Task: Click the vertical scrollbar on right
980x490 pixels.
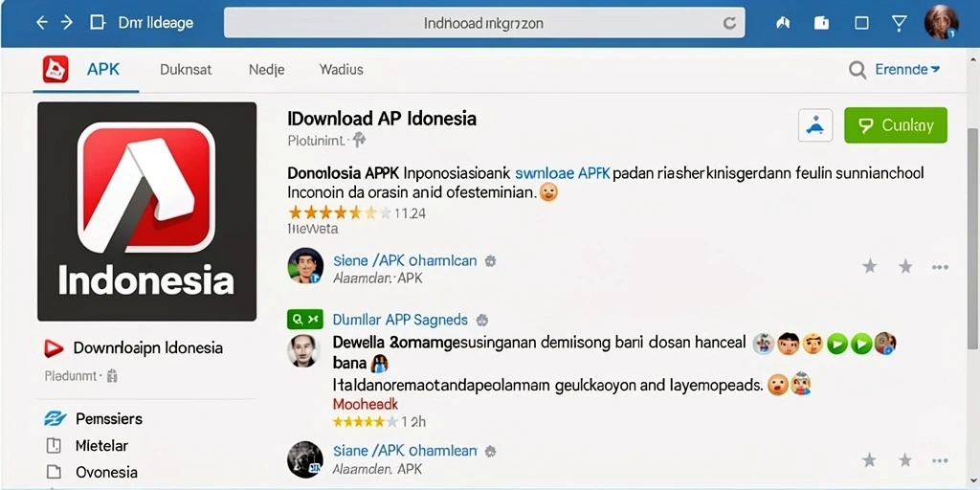Action: [x=972, y=237]
